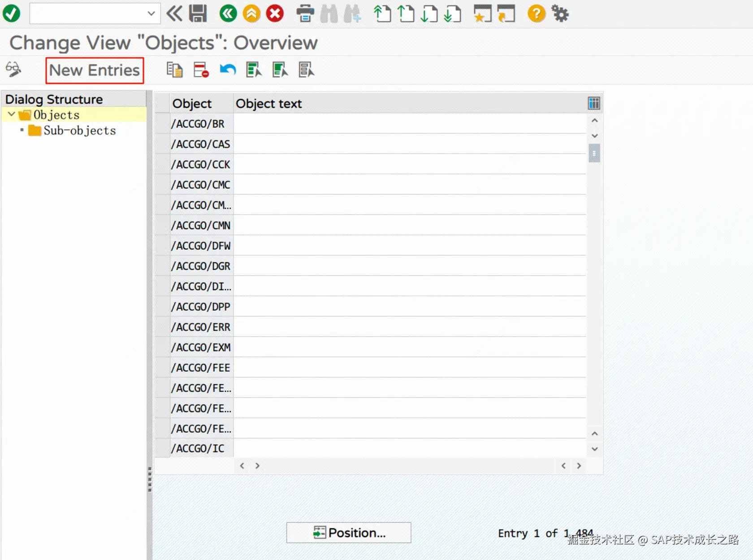Jump to last page icon

click(x=452, y=13)
